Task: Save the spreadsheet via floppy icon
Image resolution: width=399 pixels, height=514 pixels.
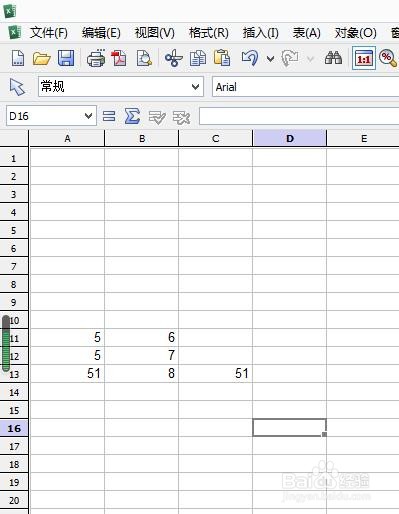Action: 66,58
